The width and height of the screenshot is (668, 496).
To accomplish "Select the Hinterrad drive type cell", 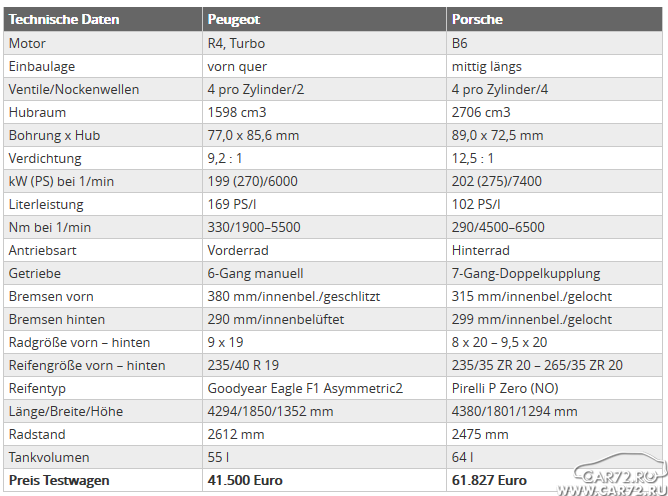I will (555, 250).
